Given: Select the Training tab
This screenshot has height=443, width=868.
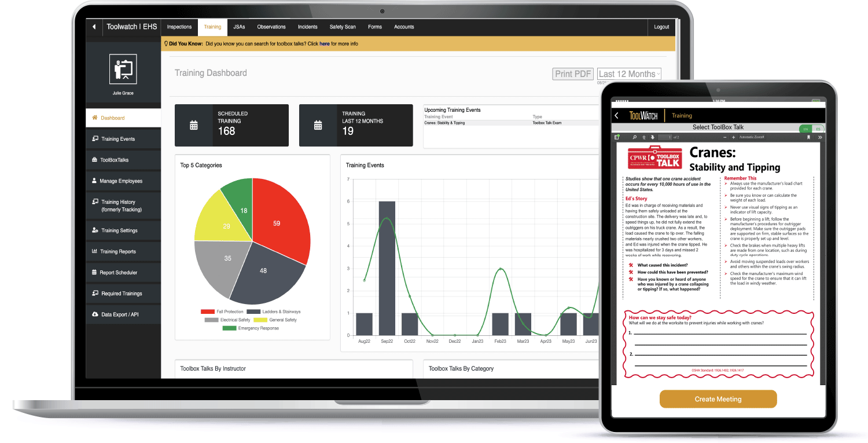Looking at the screenshot, I should click(212, 27).
